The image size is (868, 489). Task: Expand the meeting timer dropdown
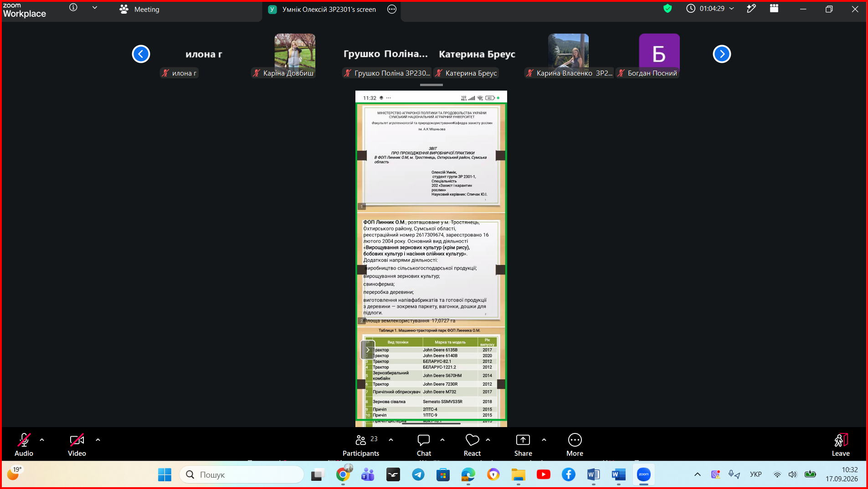(732, 9)
